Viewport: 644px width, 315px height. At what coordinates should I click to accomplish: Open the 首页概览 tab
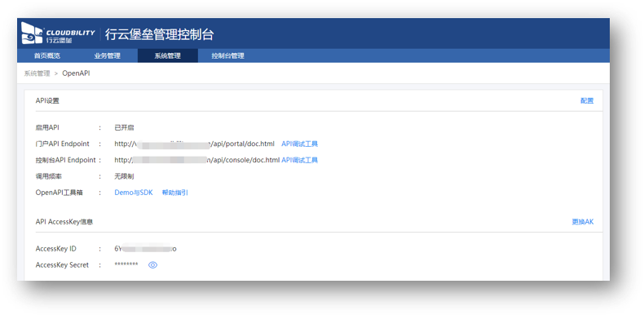47,56
